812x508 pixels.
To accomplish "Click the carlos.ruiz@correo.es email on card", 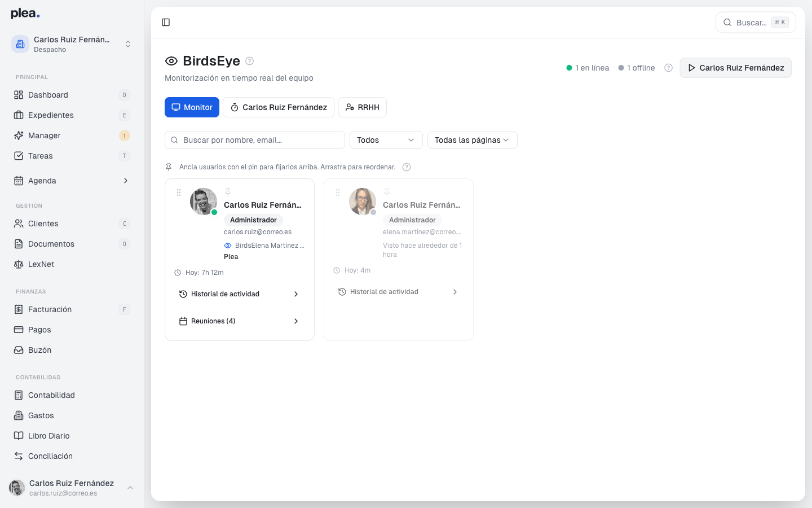I will pos(258,232).
